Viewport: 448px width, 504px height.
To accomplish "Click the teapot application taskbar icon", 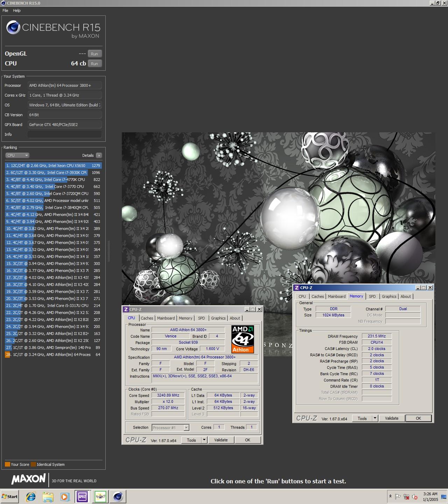I will coord(100,496).
